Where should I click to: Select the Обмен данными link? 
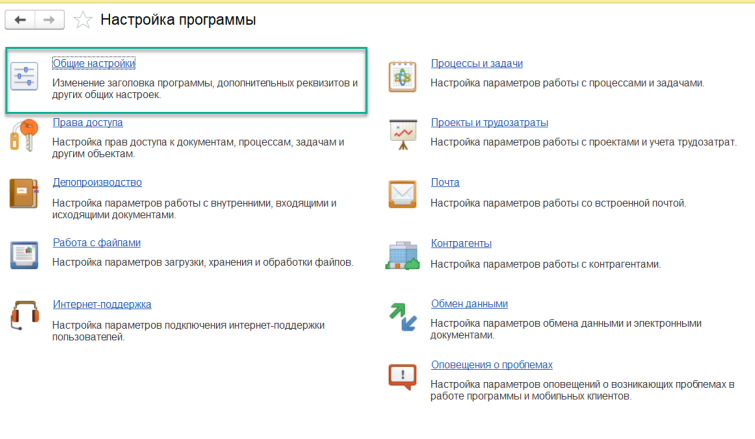(x=469, y=303)
